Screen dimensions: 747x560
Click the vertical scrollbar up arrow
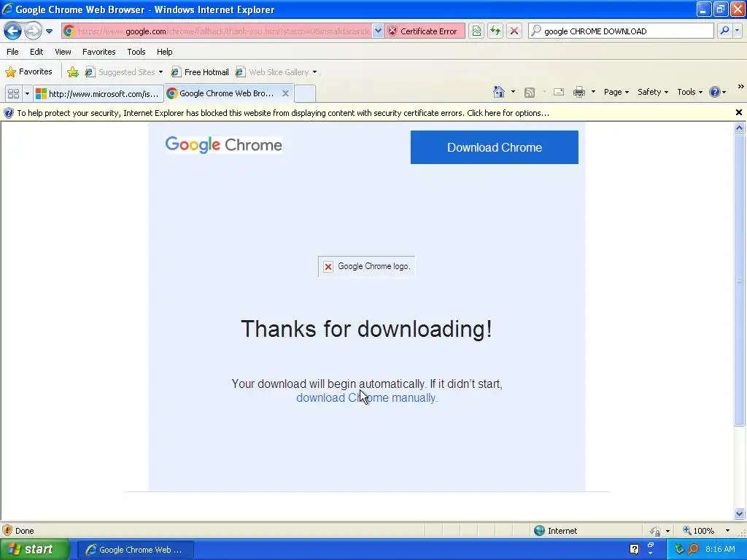(x=740, y=128)
